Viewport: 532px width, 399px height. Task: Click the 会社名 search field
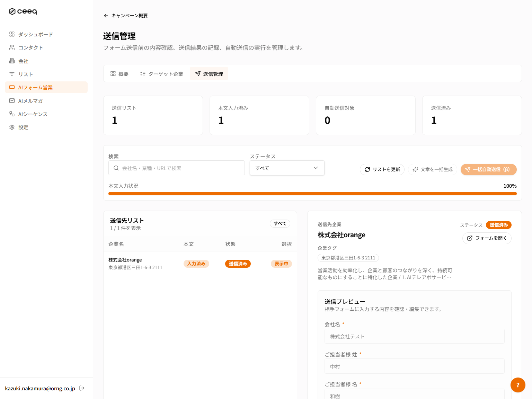(177, 168)
